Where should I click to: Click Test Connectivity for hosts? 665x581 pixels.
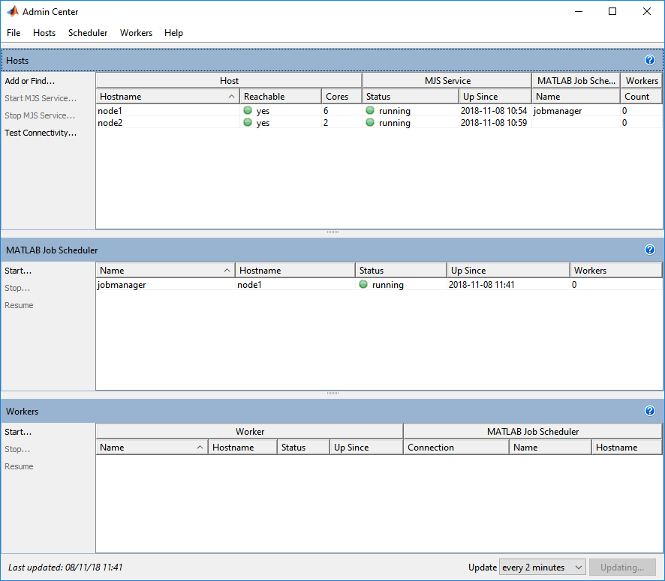point(40,133)
